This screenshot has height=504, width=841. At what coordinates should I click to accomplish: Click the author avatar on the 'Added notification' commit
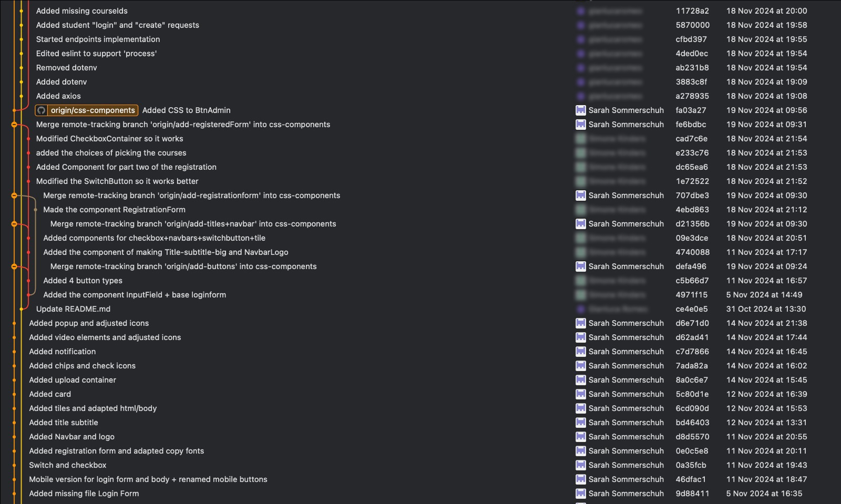pyautogui.click(x=580, y=352)
